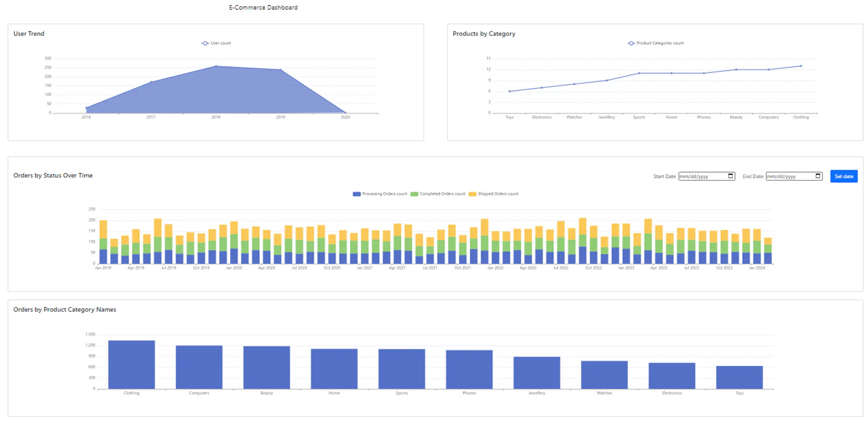Click the Computers point in Products by Category

click(769, 69)
